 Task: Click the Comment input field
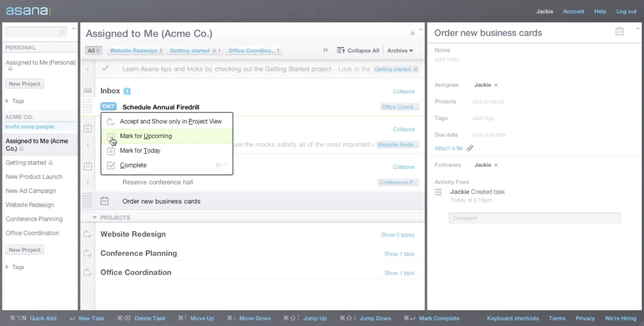pyautogui.click(x=535, y=218)
